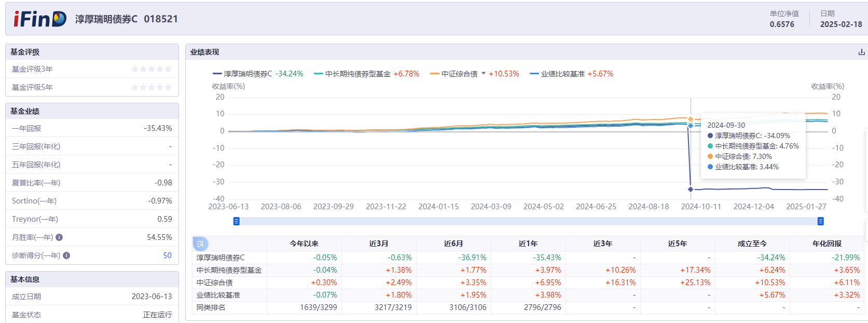The image size is (868, 323).
Task: Click the left handle of the date range slider
Action: (x=237, y=221)
